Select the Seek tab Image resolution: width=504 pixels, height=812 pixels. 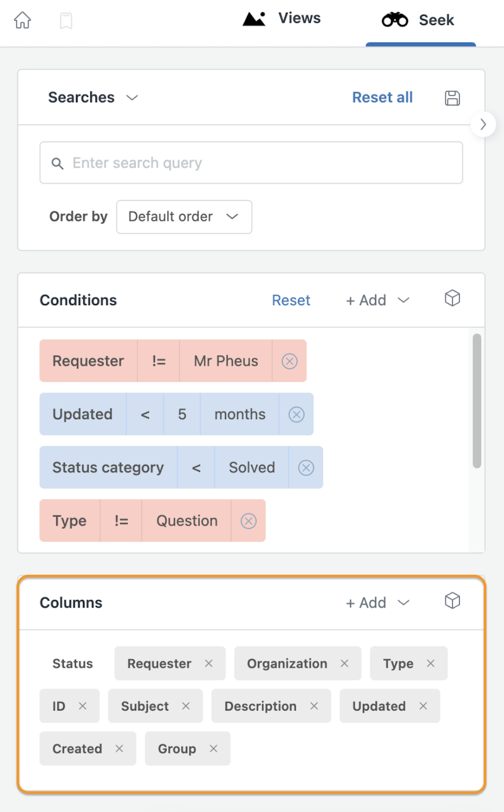[x=418, y=20]
